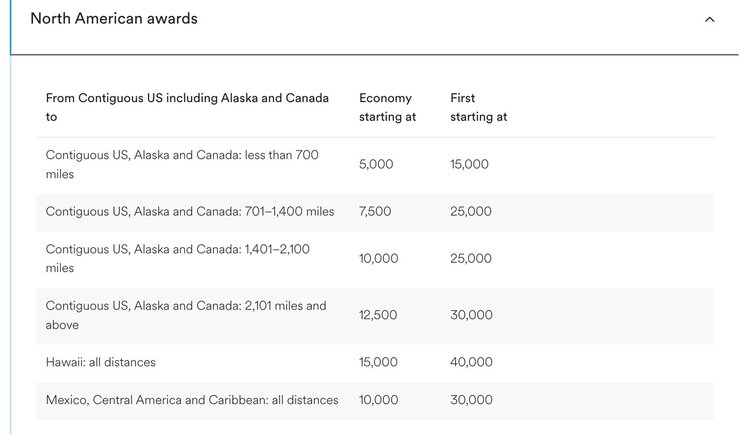Click the North American awards heading
Screen dimensions: 748x435
point(114,19)
